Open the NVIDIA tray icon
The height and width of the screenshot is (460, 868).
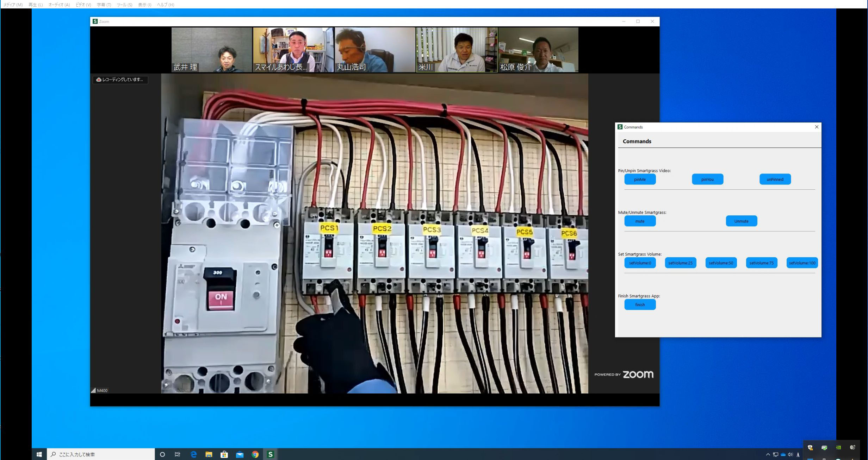(838, 448)
